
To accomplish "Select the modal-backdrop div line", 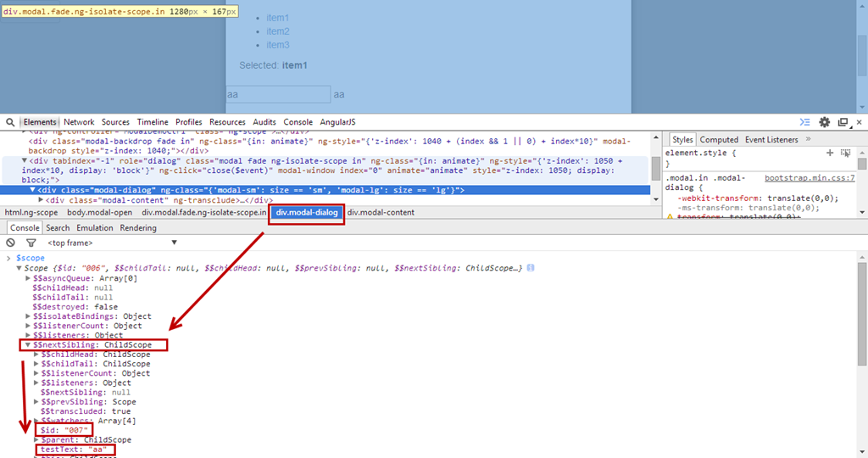I will coord(330,146).
